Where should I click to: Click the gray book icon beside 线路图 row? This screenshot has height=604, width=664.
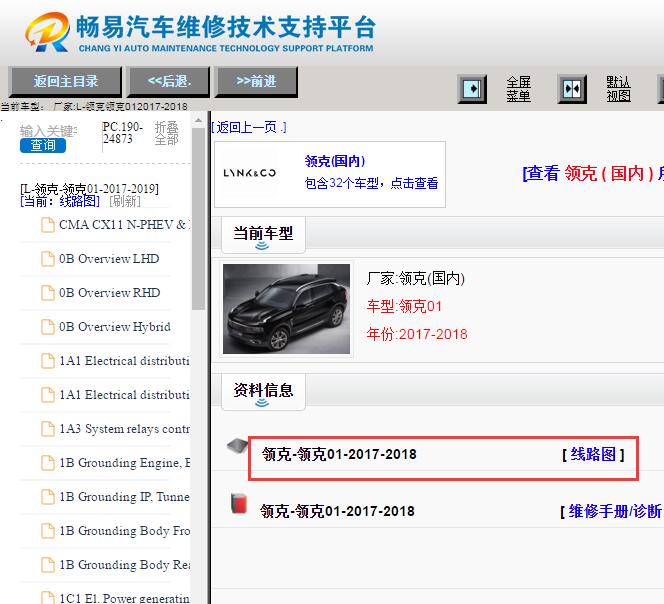[x=237, y=446]
